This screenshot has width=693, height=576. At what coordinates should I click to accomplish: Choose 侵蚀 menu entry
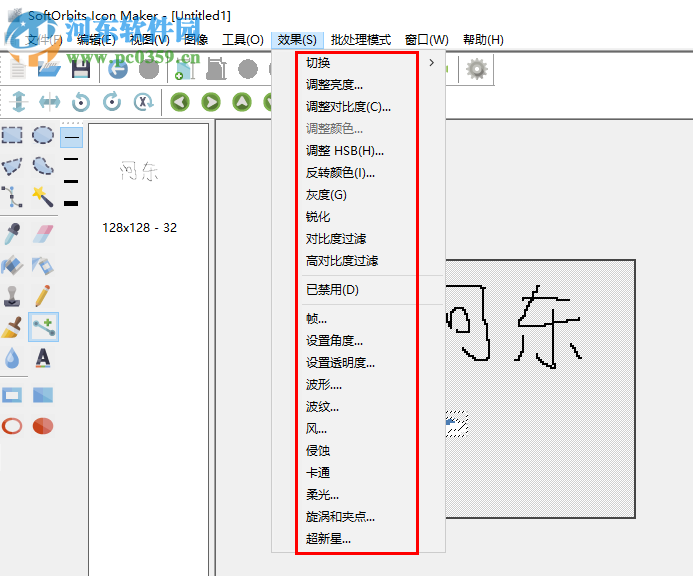(358, 451)
